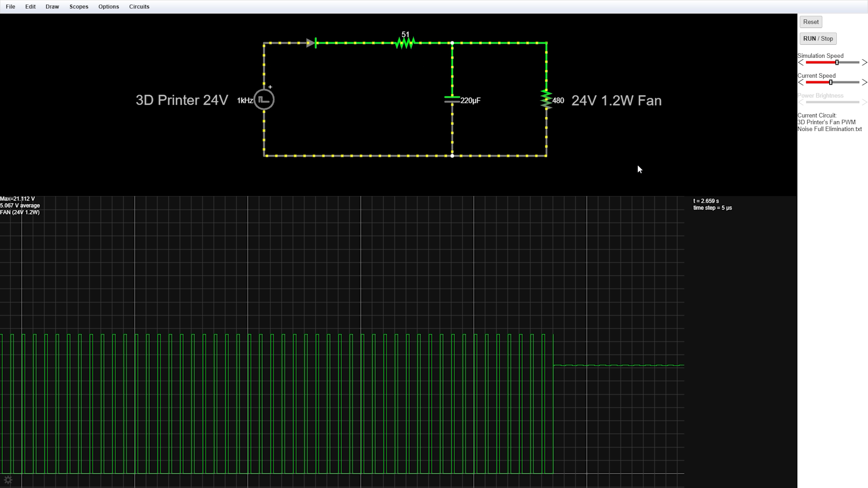Click the decrease arrow beside Current Speed
Screen dimensions: 868x488
[800, 83]
